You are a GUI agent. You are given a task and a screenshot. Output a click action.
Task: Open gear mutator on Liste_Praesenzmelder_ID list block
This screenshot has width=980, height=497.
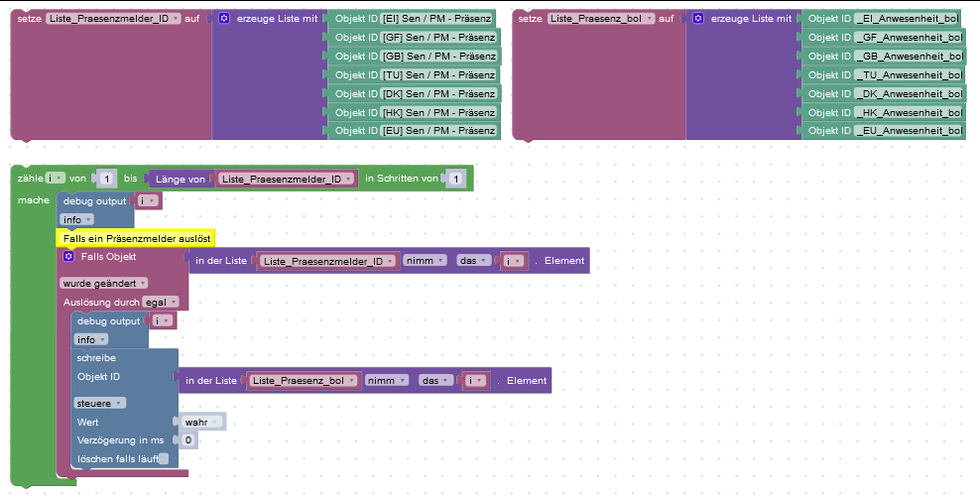coord(224,18)
